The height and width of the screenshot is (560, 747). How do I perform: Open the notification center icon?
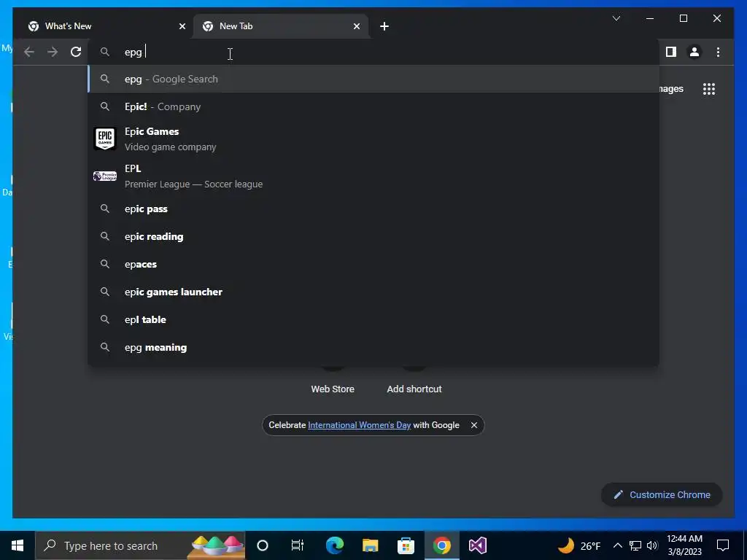723,545
